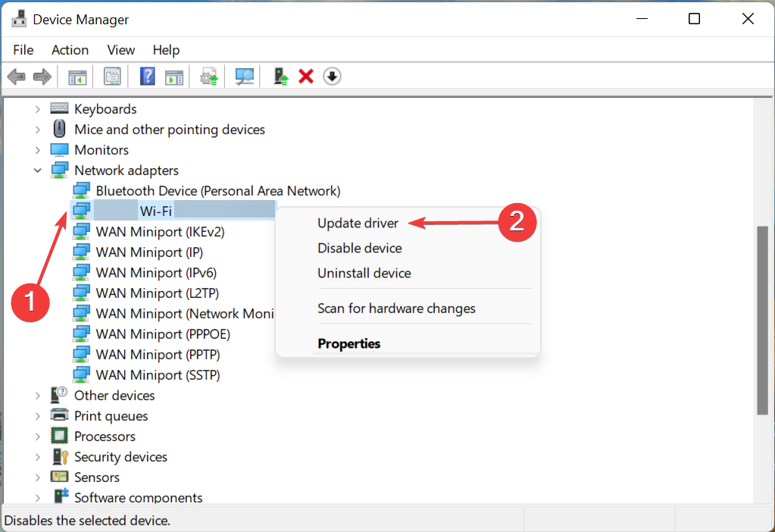Select WAN Miniport (IKEv2)
The height and width of the screenshot is (532, 775).
pyautogui.click(x=160, y=232)
